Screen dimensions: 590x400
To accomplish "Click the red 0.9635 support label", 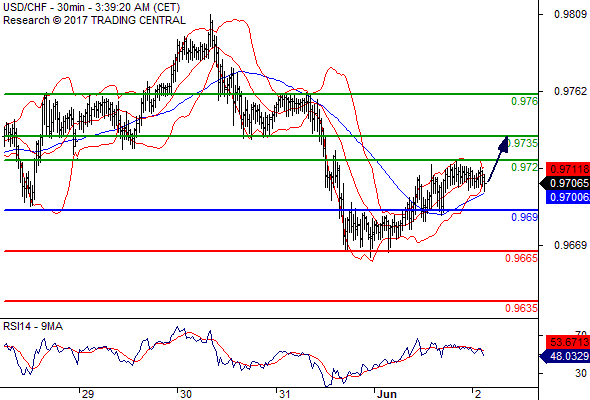I will pyautogui.click(x=521, y=308).
